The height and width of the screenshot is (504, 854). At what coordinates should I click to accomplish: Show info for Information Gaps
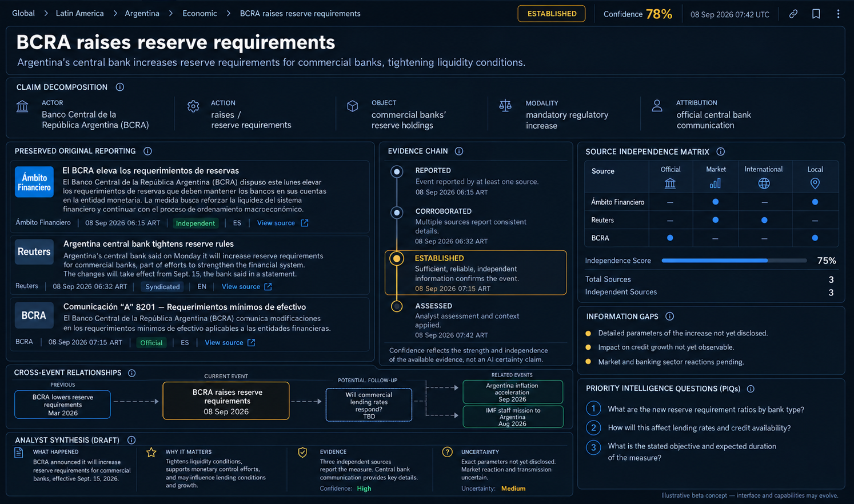(x=670, y=317)
